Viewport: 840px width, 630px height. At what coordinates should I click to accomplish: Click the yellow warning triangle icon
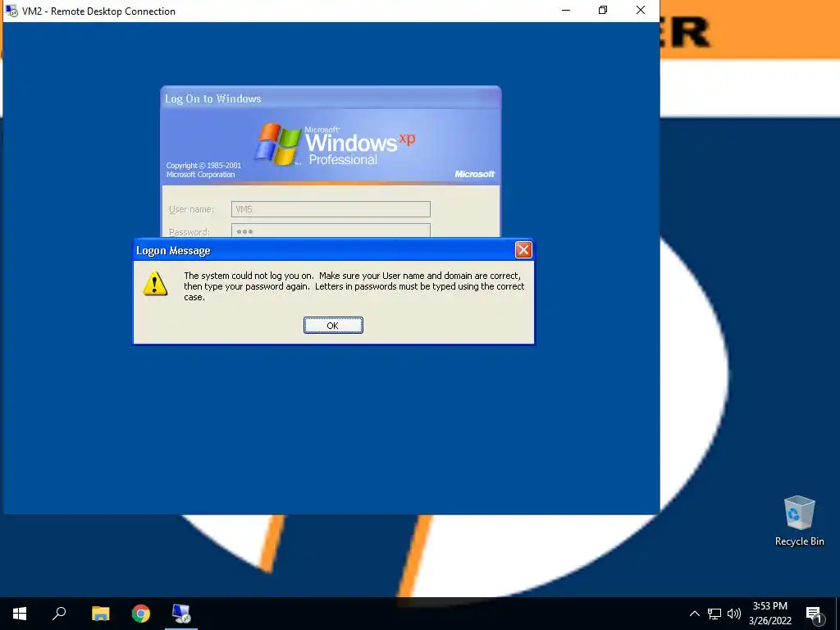pos(155,283)
